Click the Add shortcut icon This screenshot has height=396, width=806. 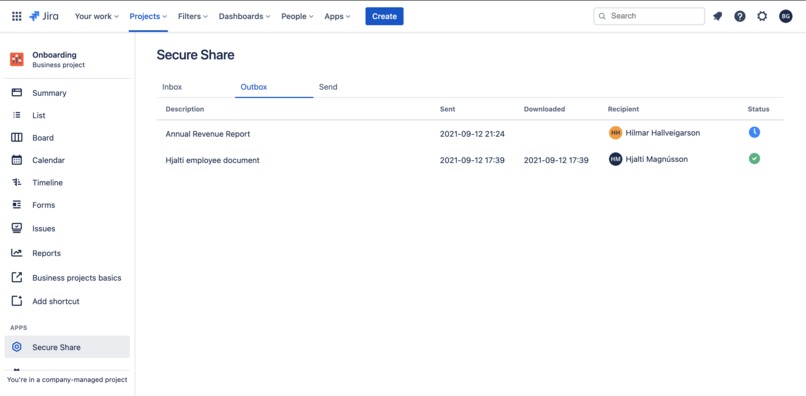(17, 301)
